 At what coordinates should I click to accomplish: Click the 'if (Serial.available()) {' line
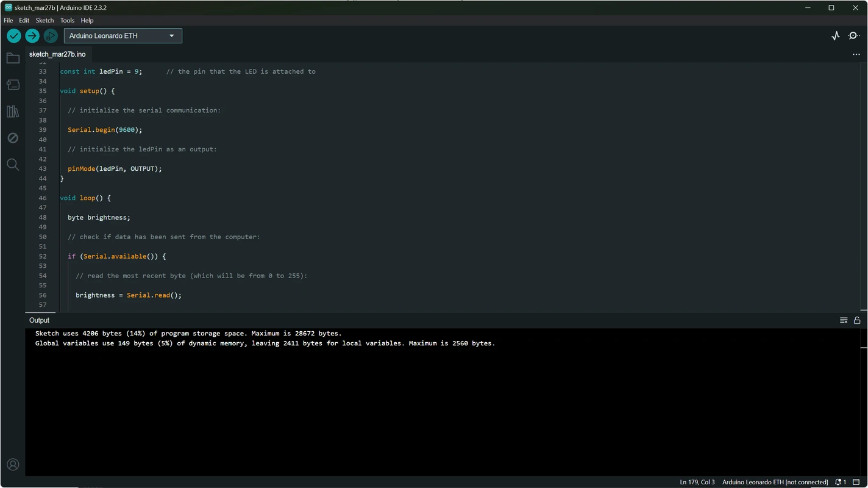(116, 257)
